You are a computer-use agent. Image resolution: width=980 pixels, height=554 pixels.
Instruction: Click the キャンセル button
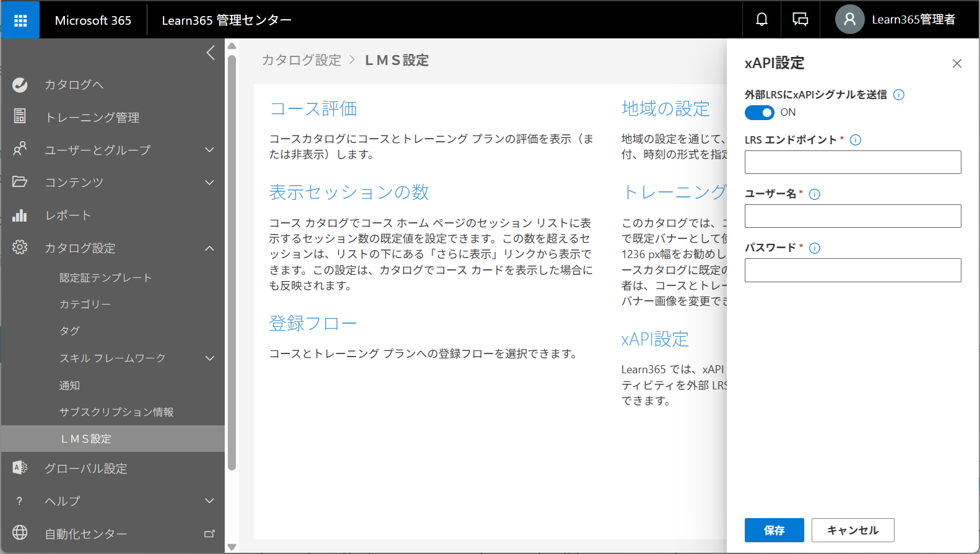[x=853, y=530]
